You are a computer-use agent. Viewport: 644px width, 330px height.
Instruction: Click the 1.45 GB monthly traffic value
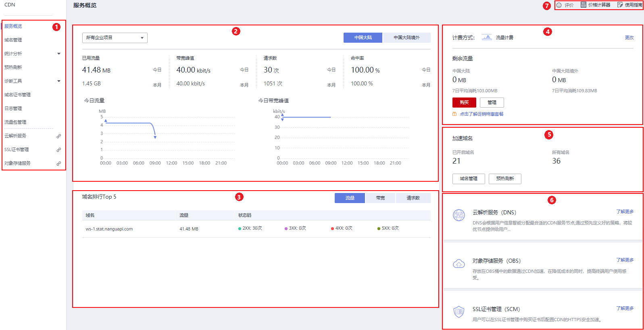coord(92,83)
